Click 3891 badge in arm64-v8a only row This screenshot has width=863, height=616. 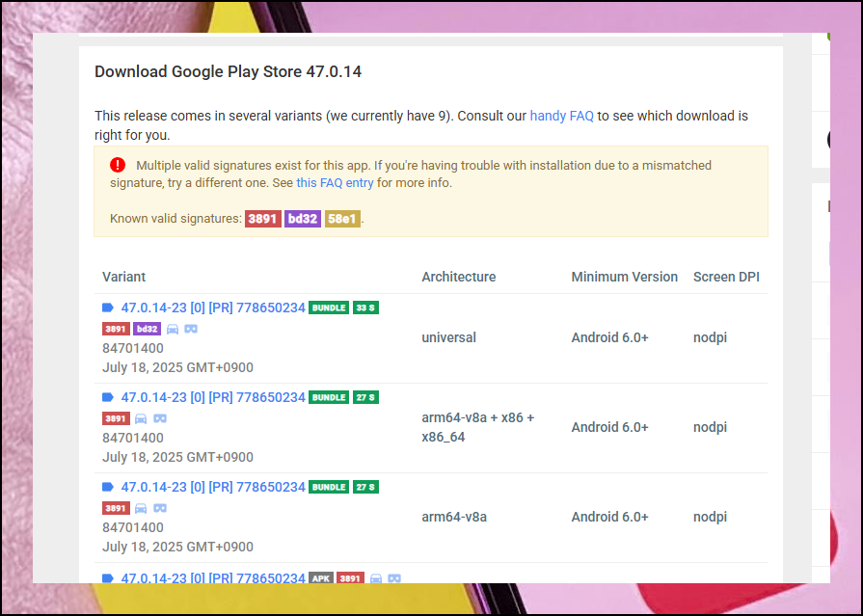coord(116,509)
